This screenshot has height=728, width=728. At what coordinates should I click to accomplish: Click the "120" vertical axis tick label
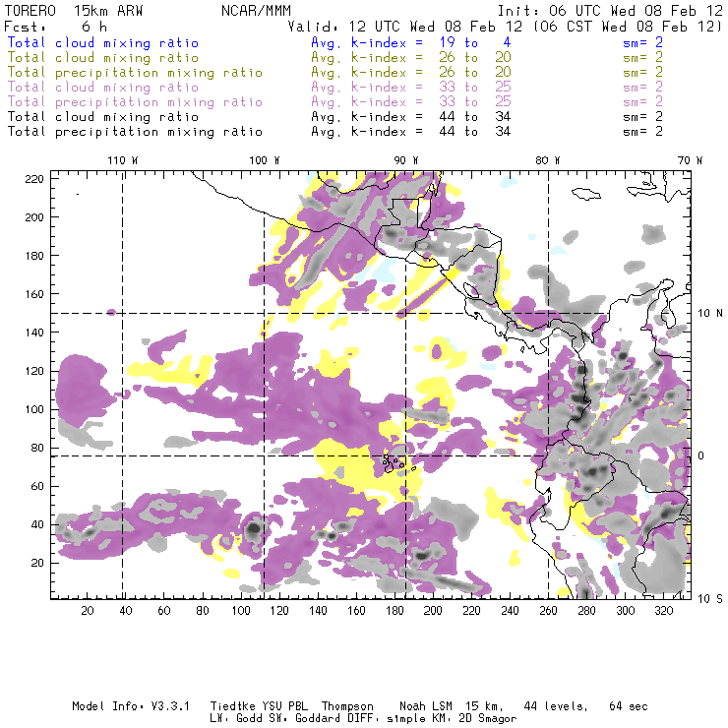click(x=34, y=371)
